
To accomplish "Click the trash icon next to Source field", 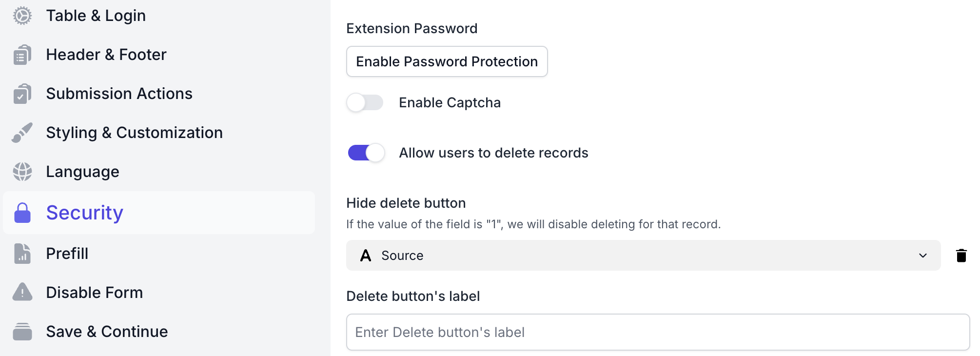I will [x=961, y=256].
